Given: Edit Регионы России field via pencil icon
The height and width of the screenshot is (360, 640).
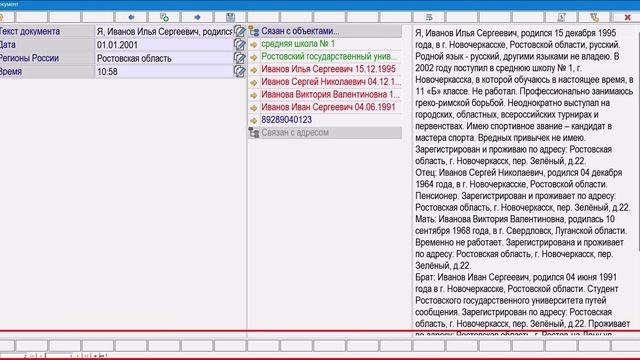Looking at the screenshot, I should tap(240, 58).
